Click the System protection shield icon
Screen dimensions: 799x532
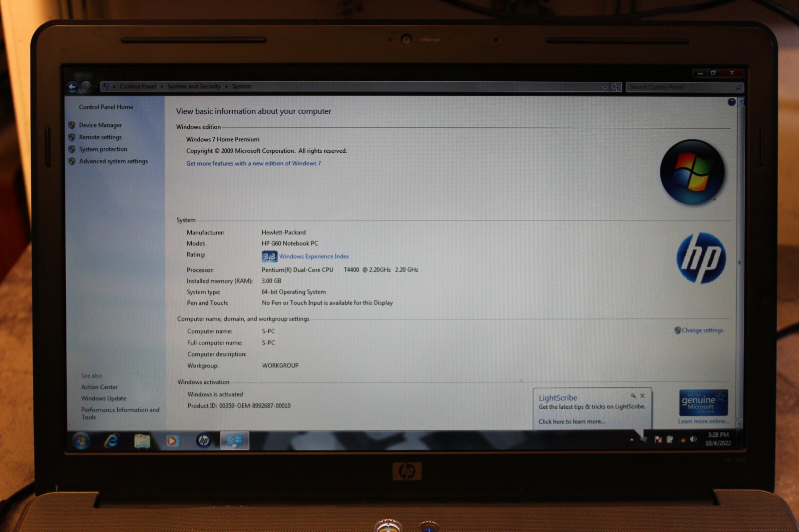point(72,149)
